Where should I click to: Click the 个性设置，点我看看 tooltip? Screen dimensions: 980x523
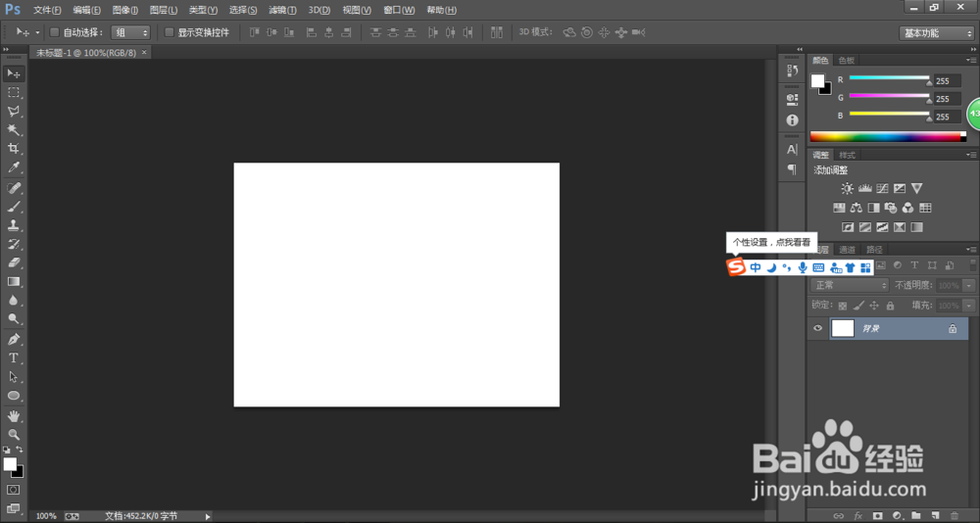click(x=771, y=243)
